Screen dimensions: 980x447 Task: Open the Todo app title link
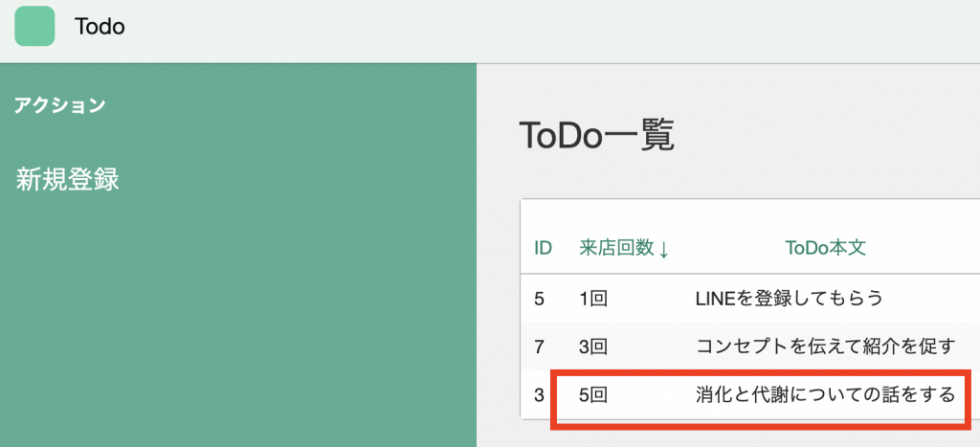point(100,27)
